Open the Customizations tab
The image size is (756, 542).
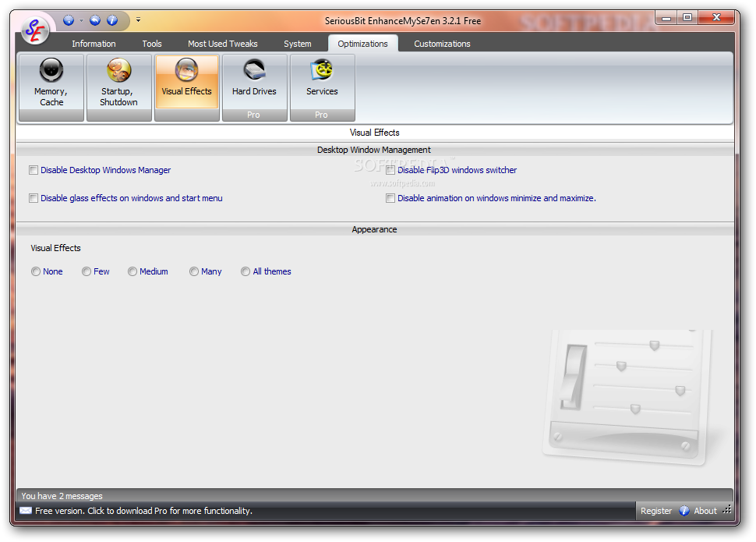click(x=442, y=44)
